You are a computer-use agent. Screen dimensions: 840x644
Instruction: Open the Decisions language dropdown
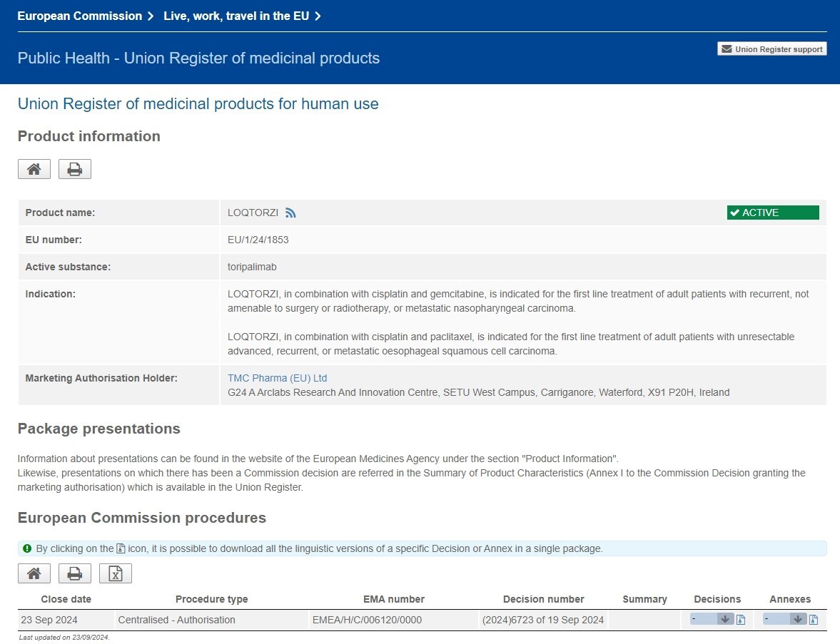click(x=712, y=619)
